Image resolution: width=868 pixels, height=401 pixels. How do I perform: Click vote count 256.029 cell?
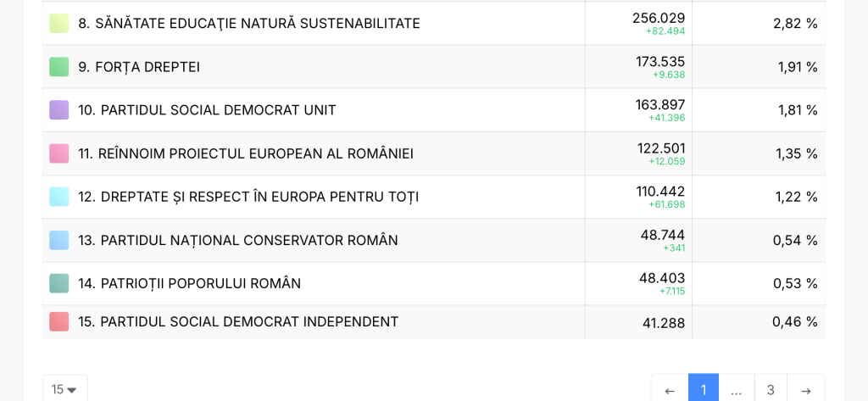click(x=658, y=18)
